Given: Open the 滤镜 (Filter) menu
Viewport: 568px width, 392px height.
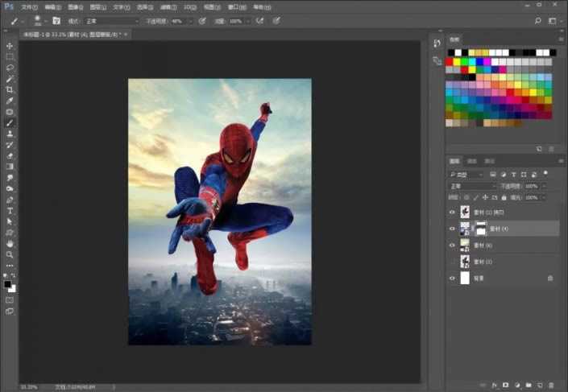Looking at the screenshot, I should point(169,7).
